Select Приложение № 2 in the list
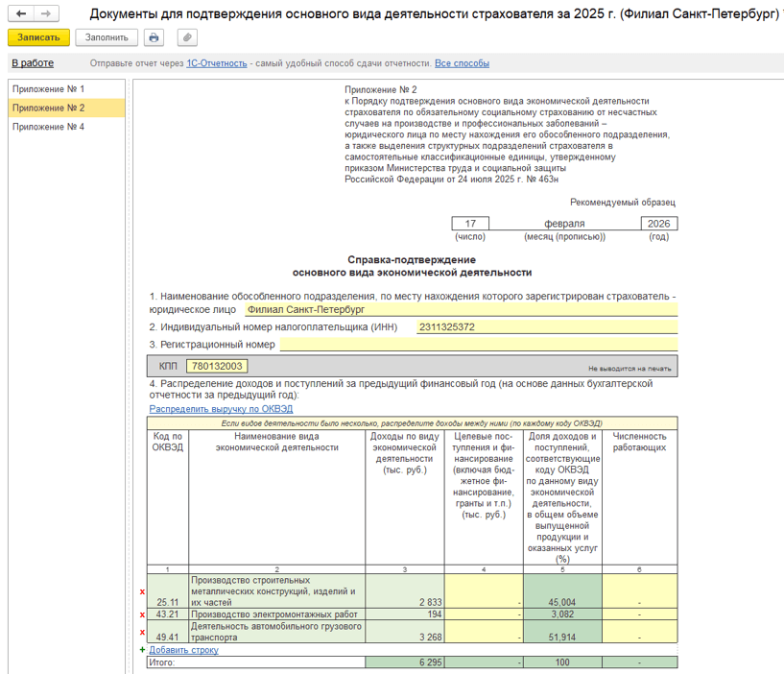The height and width of the screenshot is (674, 784). [48, 108]
